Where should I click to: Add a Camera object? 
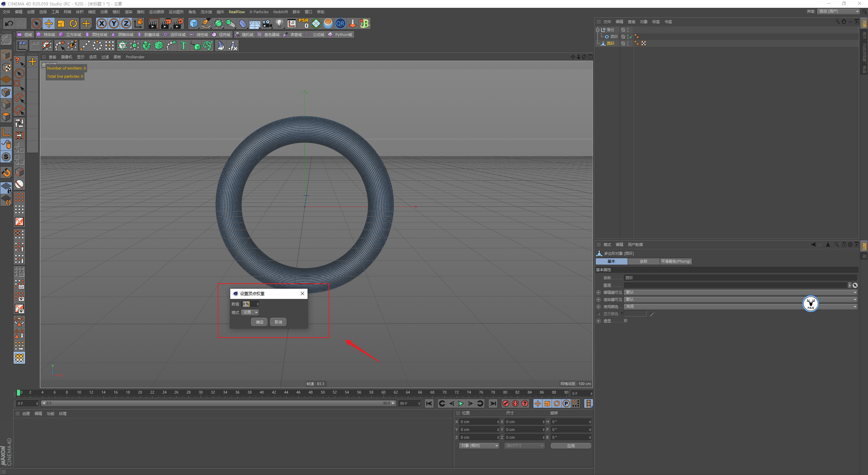click(267, 23)
